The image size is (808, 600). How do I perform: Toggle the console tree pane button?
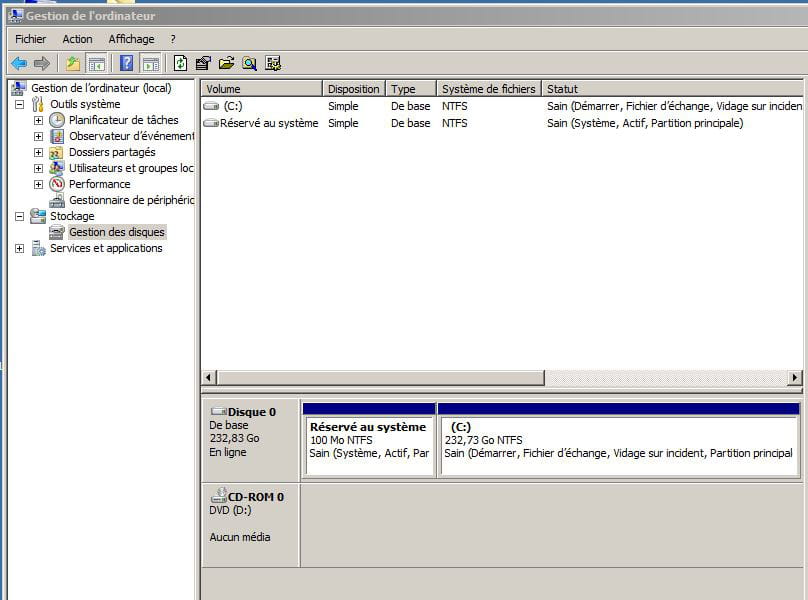click(96, 63)
